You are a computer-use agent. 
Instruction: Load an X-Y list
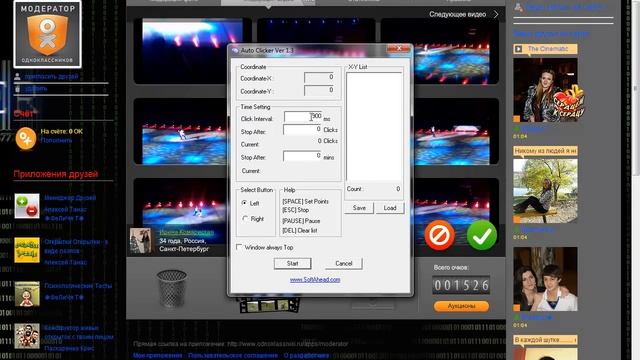point(390,208)
